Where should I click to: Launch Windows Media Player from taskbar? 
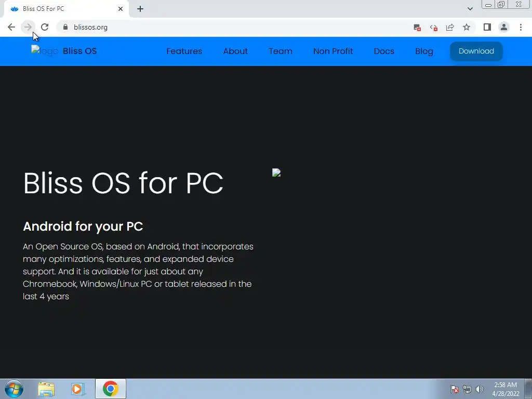[x=78, y=389]
